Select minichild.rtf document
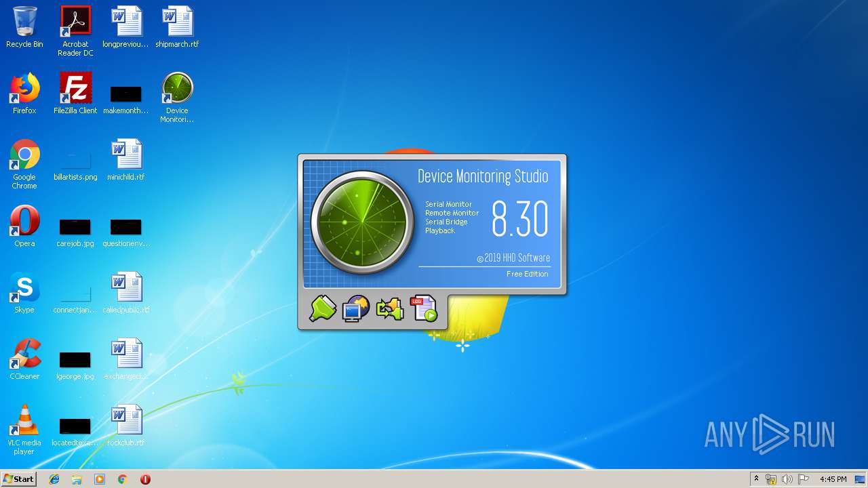Viewport: 868px width, 488px height. click(x=126, y=160)
